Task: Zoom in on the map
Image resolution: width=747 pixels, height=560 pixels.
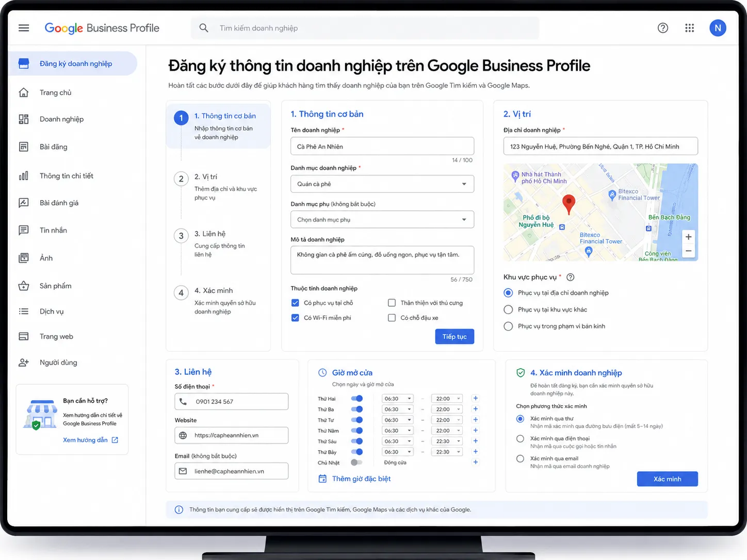Action: 688,237
